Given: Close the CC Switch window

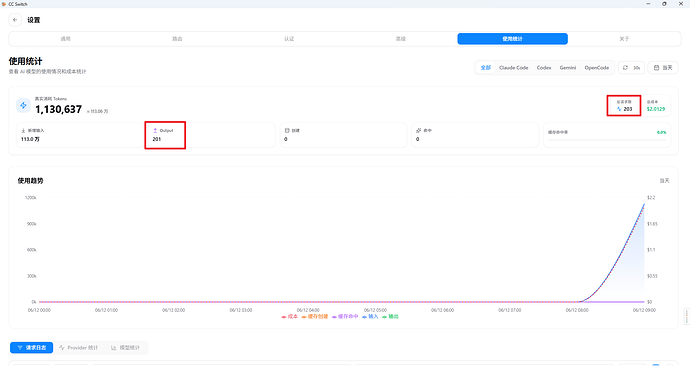Looking at the screenshot, I should [x=681, y=4].
